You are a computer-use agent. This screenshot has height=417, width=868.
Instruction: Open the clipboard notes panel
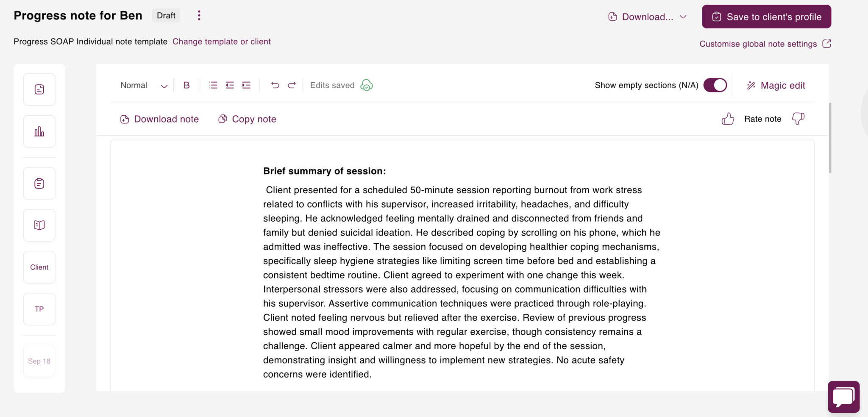(39, 183)
